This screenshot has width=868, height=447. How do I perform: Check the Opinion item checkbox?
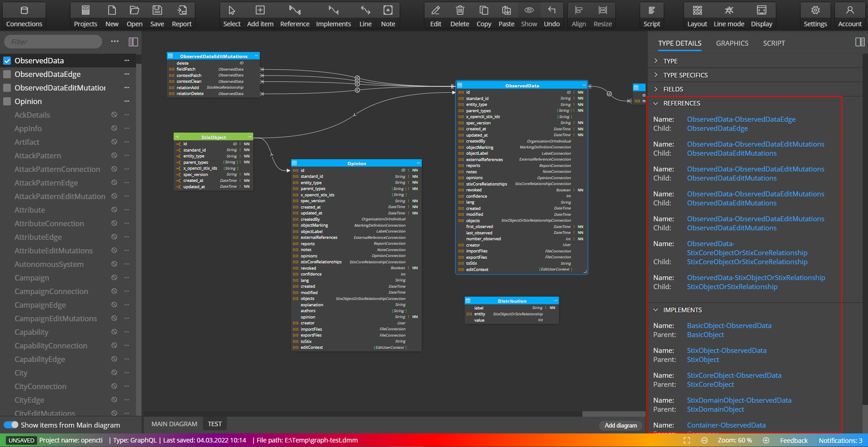click(7, 101)
